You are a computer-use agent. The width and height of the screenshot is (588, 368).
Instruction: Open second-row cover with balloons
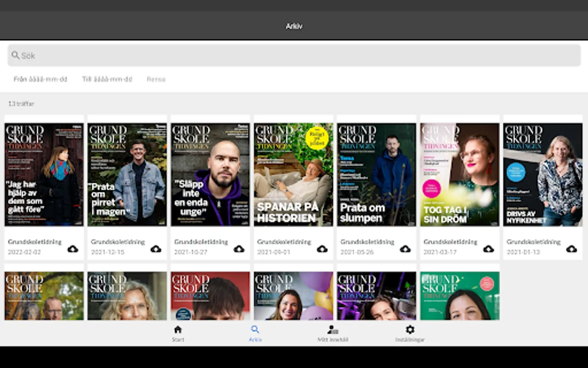pyautogui.click(x=294, y=296)
